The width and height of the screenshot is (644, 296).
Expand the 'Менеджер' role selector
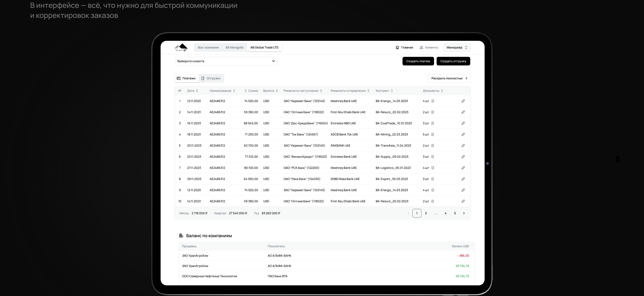[x=457, y=47]
